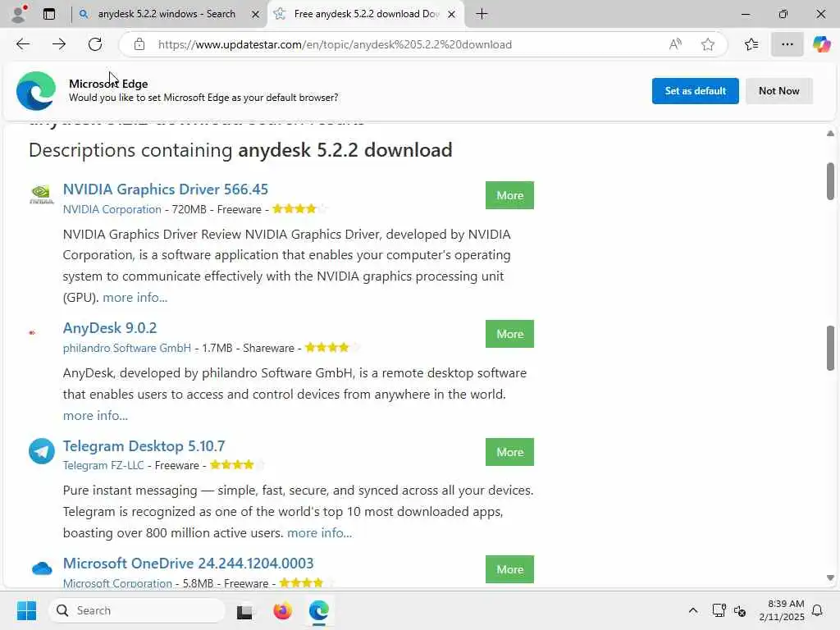The image size is (840, 630).
Task: Open network status tray icon
Action: [719, 610]
